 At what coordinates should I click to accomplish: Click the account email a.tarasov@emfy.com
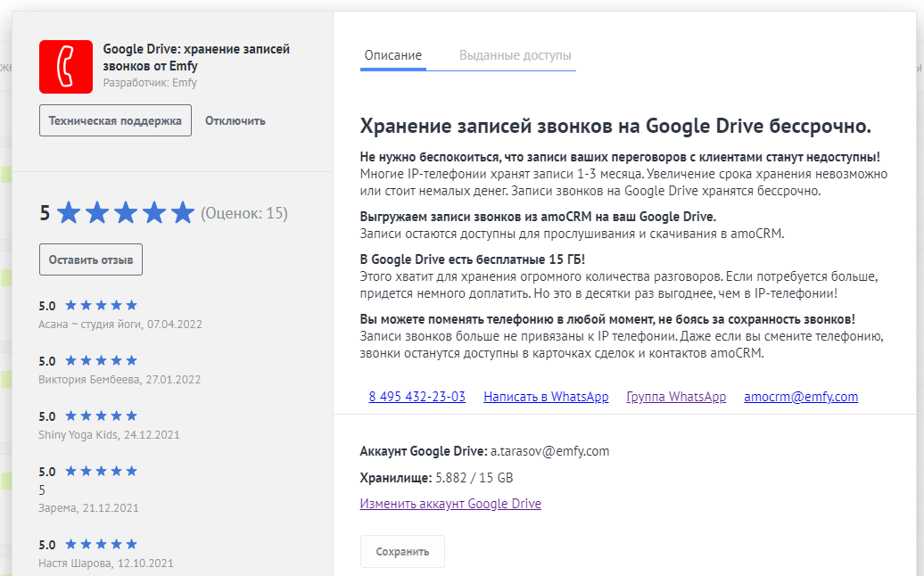(x=549, y=451)
